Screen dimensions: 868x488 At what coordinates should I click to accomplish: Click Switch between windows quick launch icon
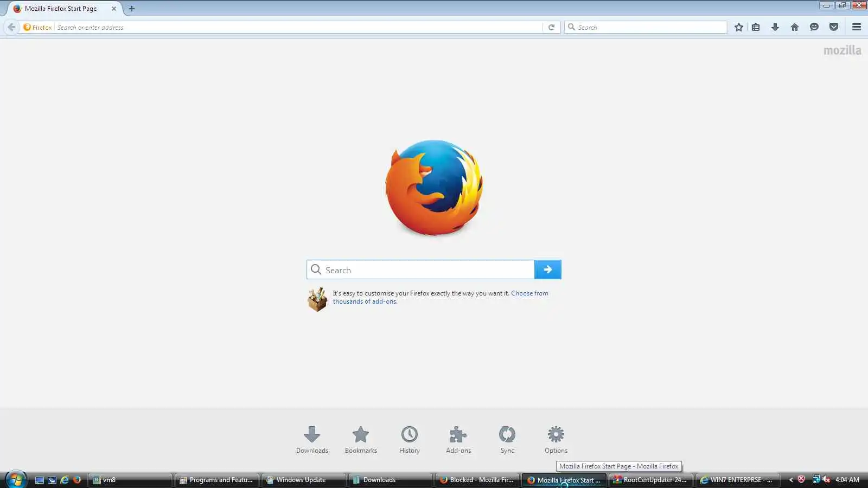pos(52,480)
